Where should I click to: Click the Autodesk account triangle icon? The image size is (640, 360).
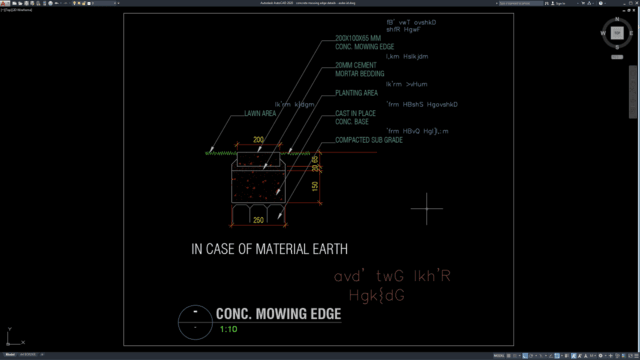tap(589, 3)
